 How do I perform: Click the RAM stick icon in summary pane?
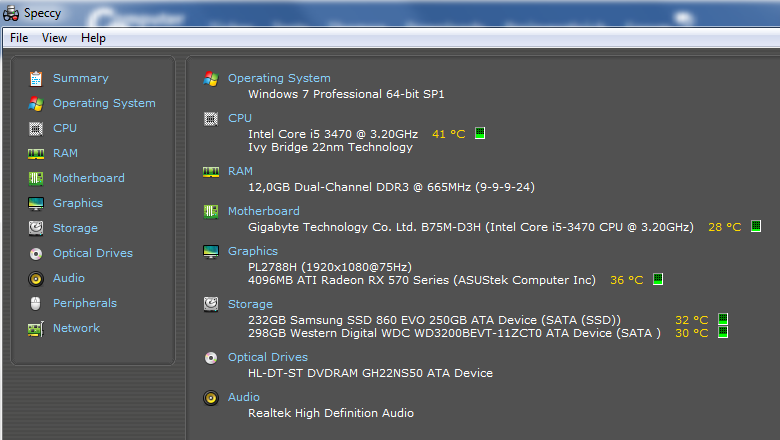pos(211,172)
